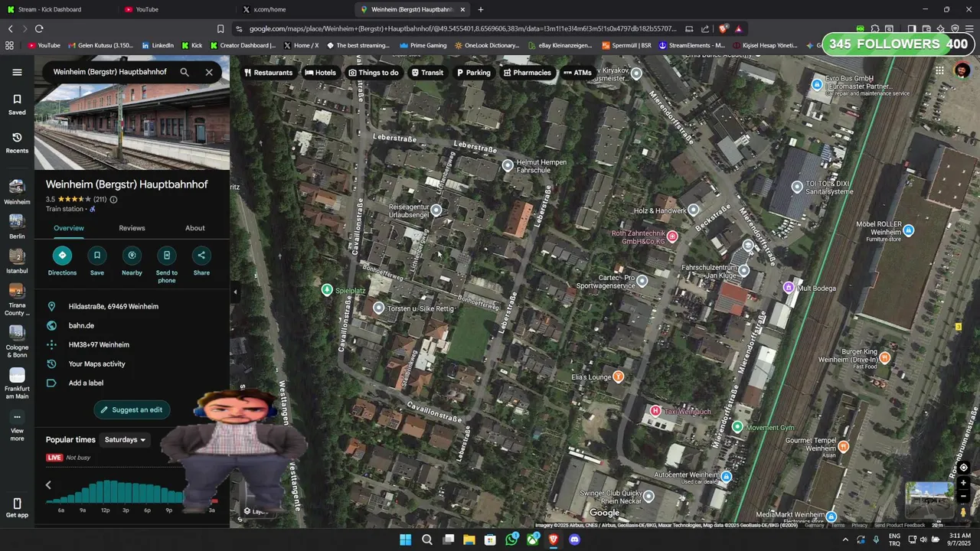The width and height of the screenshot is (980, 551).
Task: Open Berlin in recent places sidebar
Action: point(17,227)
